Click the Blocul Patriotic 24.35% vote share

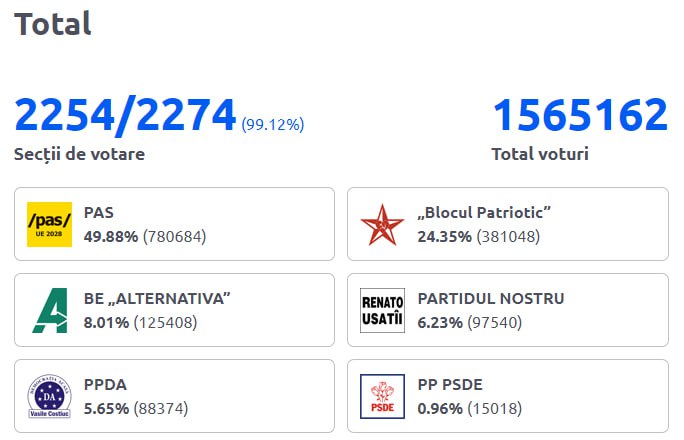[x=445, y=236]
